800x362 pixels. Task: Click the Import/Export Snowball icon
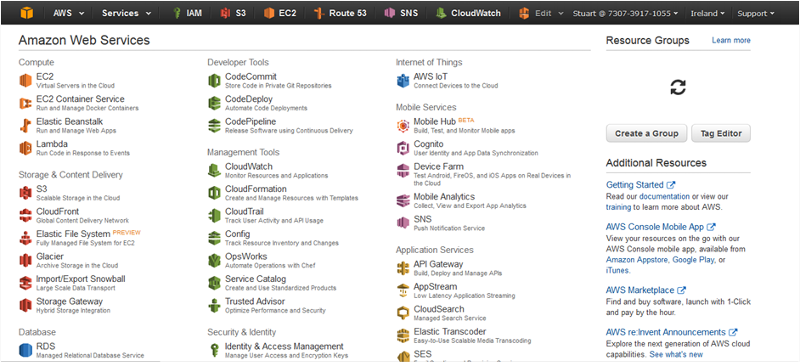(26, 282)
